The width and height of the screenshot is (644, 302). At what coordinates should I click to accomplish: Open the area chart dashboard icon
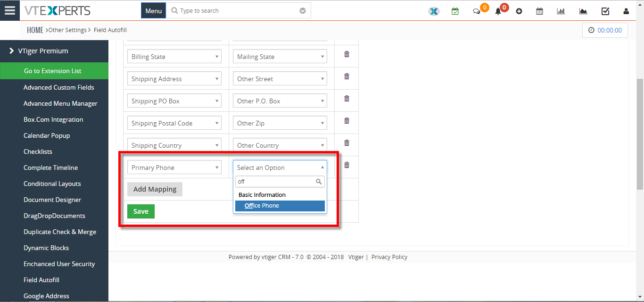click(583, 11)
